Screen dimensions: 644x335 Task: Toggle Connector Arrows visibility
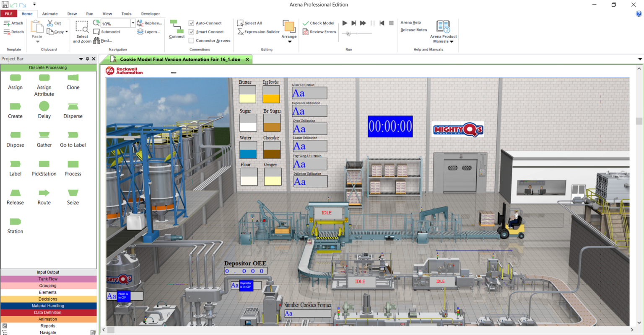click(x=191, y=40)
